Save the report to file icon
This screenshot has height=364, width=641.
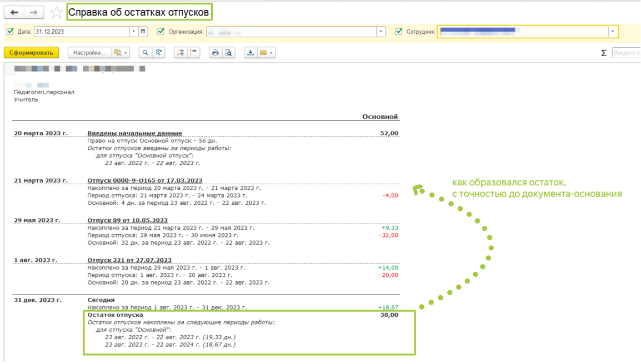point(251,53)
